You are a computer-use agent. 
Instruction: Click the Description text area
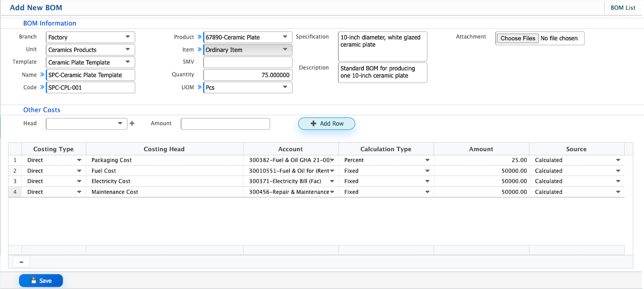[382, 73]
